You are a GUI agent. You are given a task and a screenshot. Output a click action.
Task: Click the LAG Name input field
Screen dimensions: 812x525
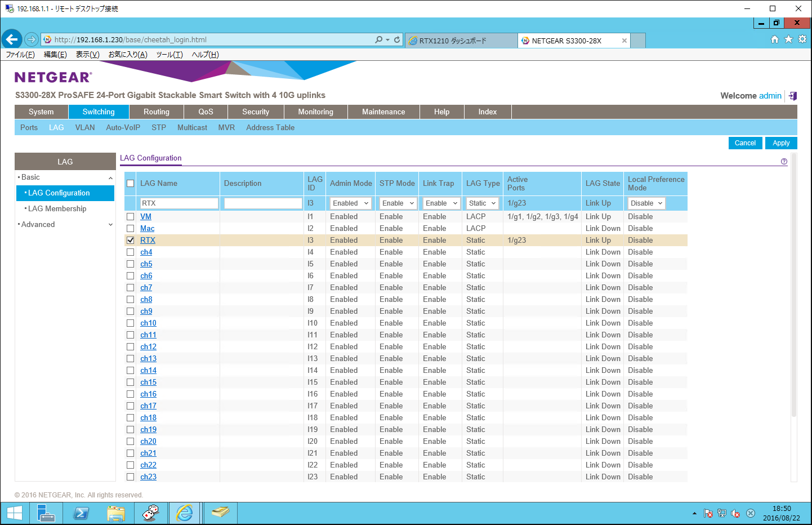click(x=179, y=203)
